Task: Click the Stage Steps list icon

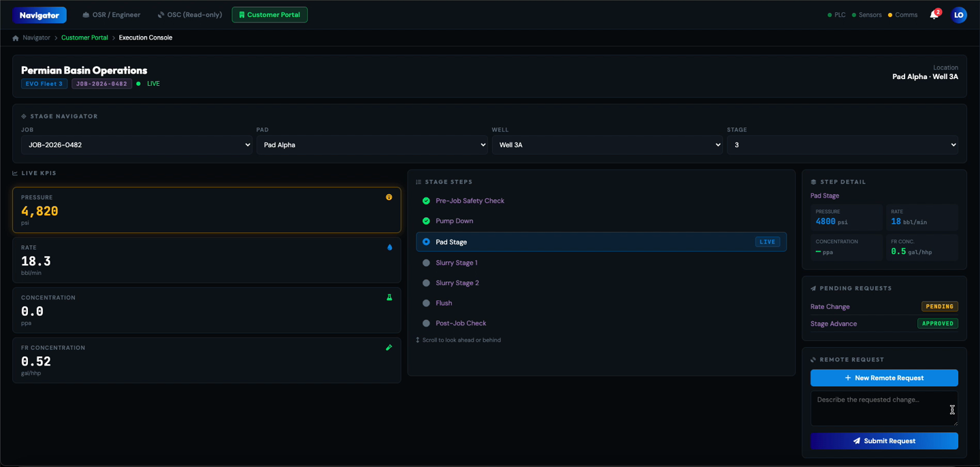Action: (x=419, y=182)
